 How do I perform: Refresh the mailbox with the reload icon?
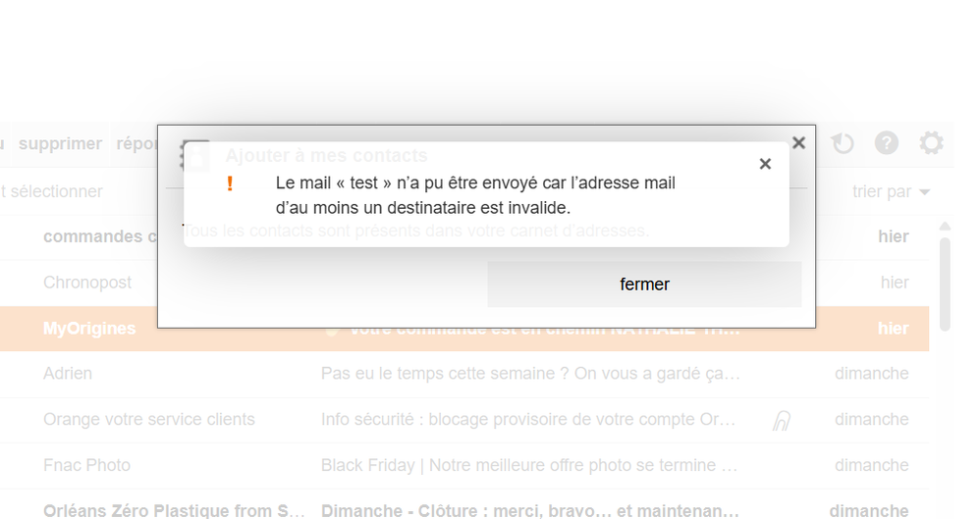point(843,143)
